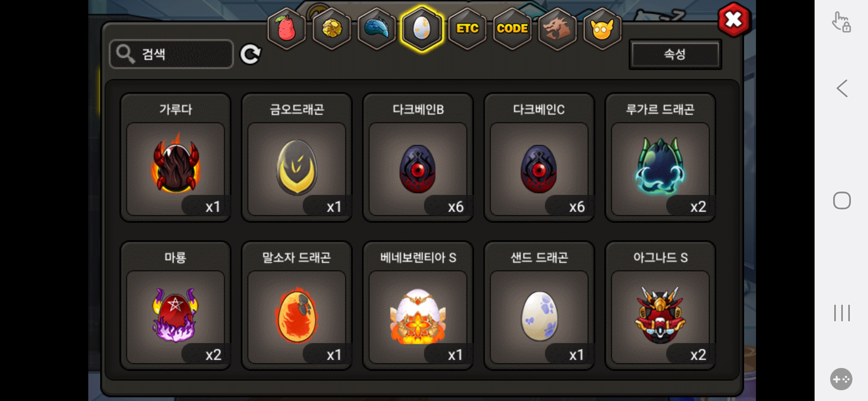This screenshot has width=868, height=401.
Task: Open the blue dragon scale category
Action: [x=377, y=29]
